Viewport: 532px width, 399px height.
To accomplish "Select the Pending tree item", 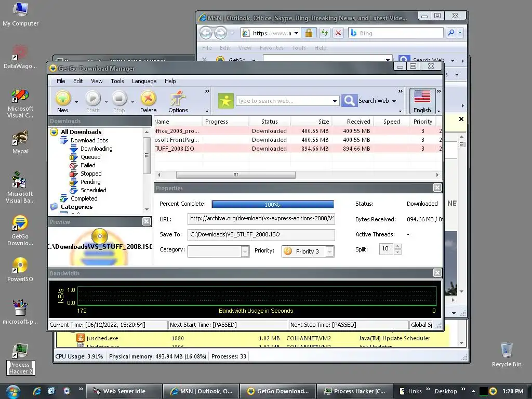I will (x=90, y=182).
